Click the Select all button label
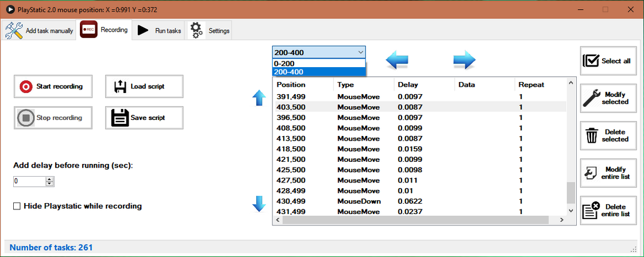The image size is (644, 257). 616,61
